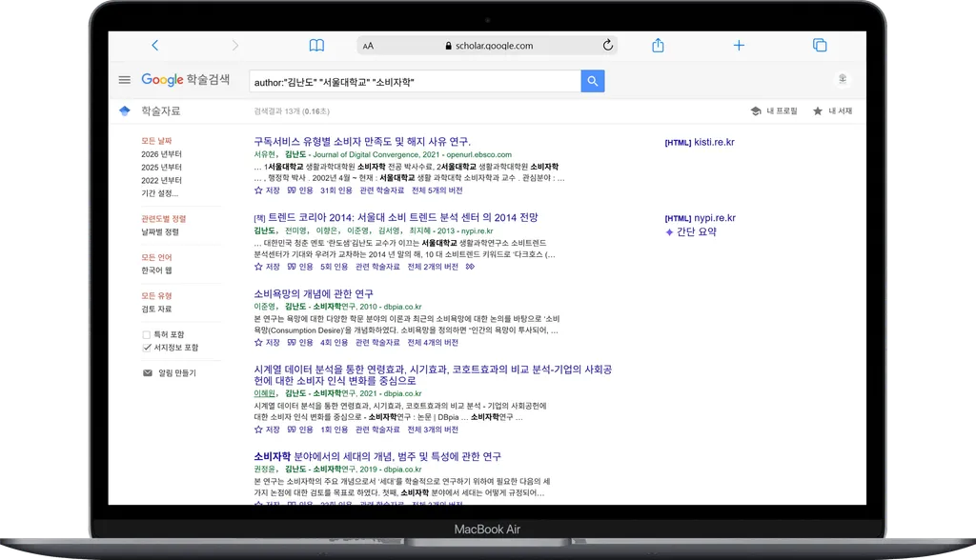The image size is (976, 560).
Task: Uncheck the 서지정보 포함 checkbox
Action: (146, 348)
